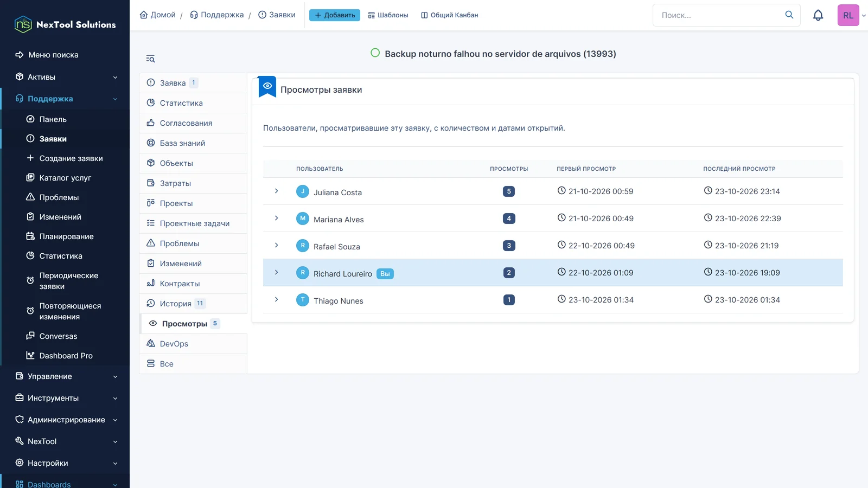The image size is (868, 488).
Task: Expand Richard Loureiro's row
Action: pyautogui.click(x=276, y=273)
